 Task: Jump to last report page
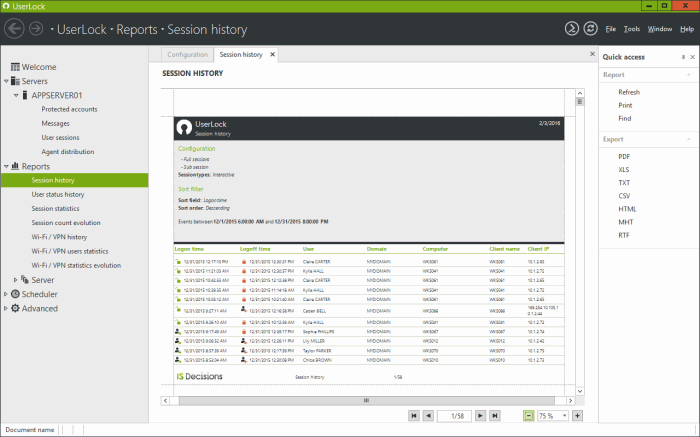pos(495,416)
